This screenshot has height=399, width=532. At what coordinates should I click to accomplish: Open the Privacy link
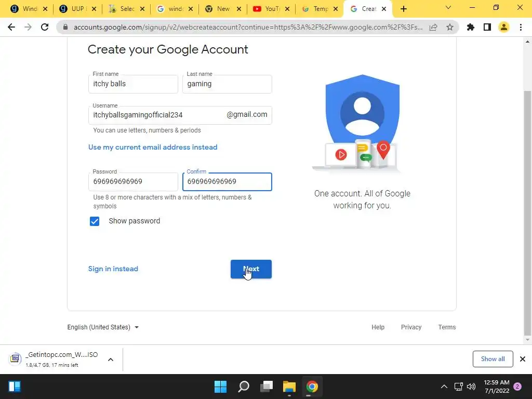pyautogui.click(x=411, y=327)
